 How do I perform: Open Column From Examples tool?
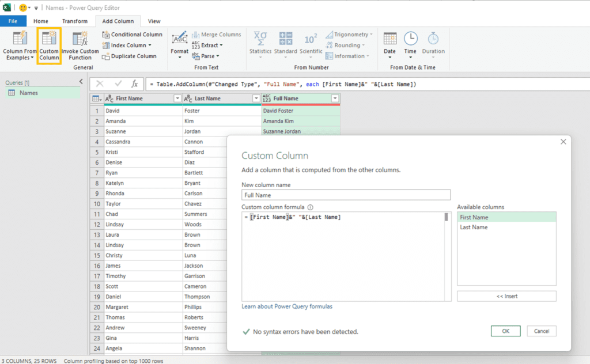(20, 45)
